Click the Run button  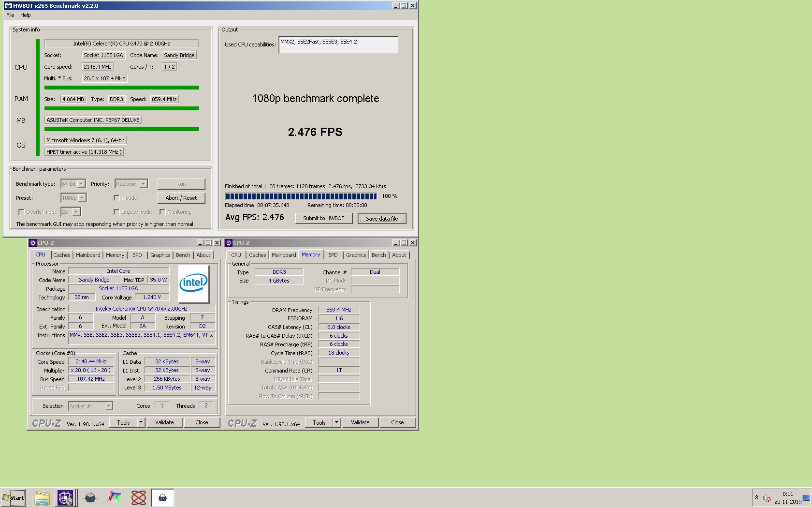click(181, 184)
